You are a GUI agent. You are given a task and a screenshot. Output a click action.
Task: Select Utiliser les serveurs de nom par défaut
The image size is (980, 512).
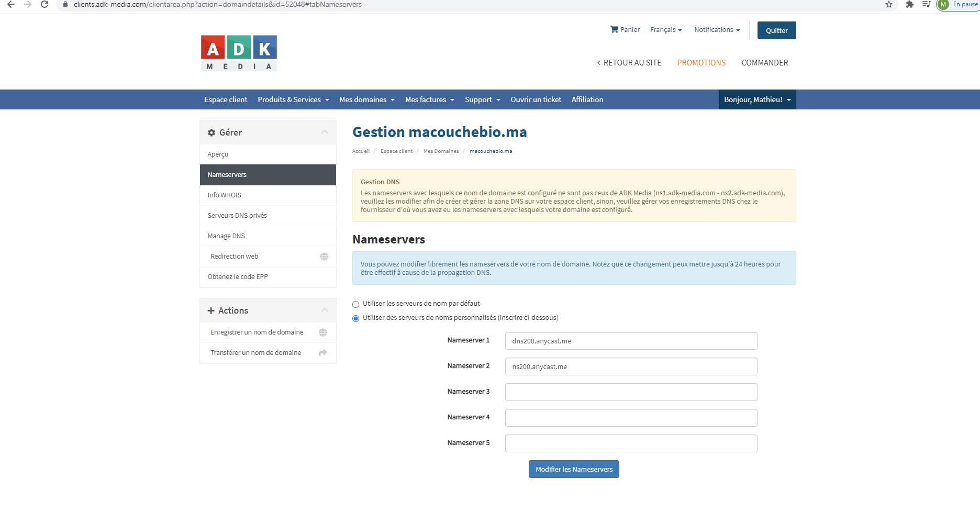[356, 304]
